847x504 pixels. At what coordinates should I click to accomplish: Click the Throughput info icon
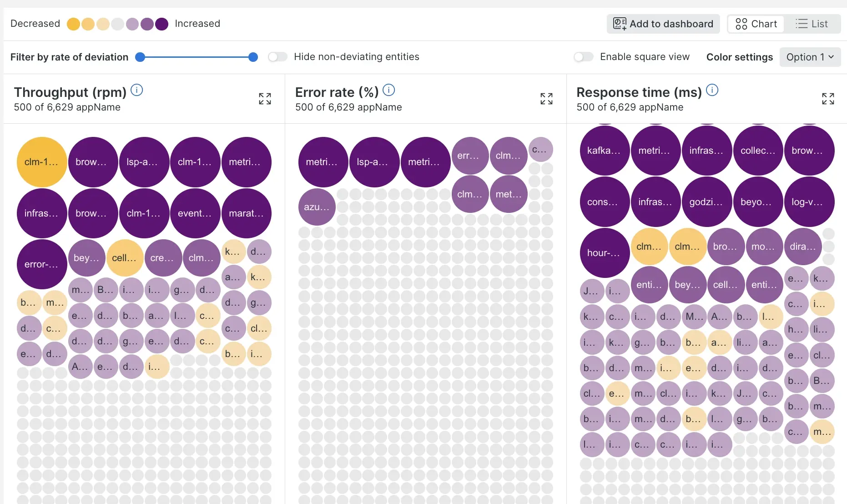137,90
